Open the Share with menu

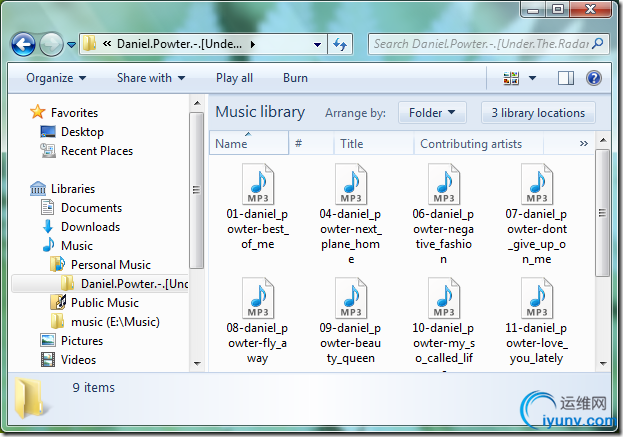click(x=151, y=78)
